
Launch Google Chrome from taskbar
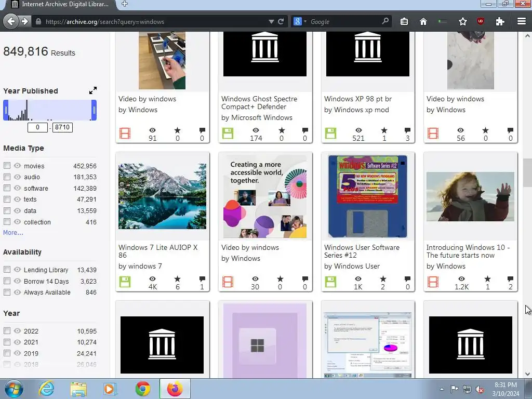click(143, 389)
